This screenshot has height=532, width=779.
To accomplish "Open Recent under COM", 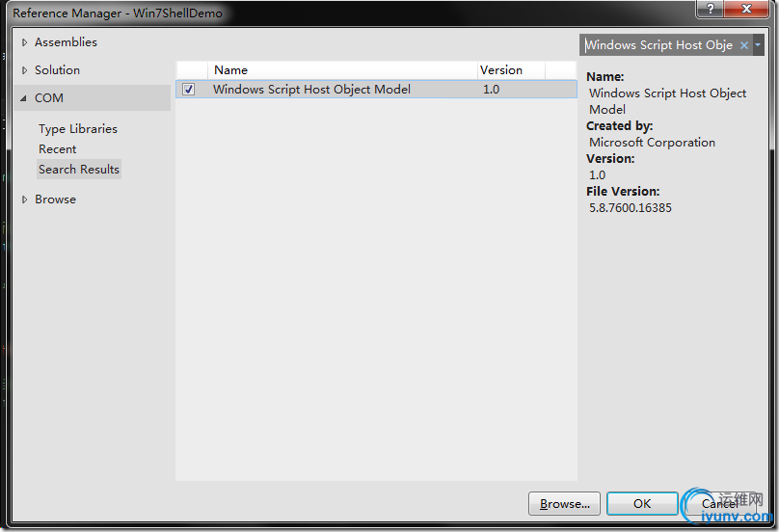I will [x=58, y=149].
